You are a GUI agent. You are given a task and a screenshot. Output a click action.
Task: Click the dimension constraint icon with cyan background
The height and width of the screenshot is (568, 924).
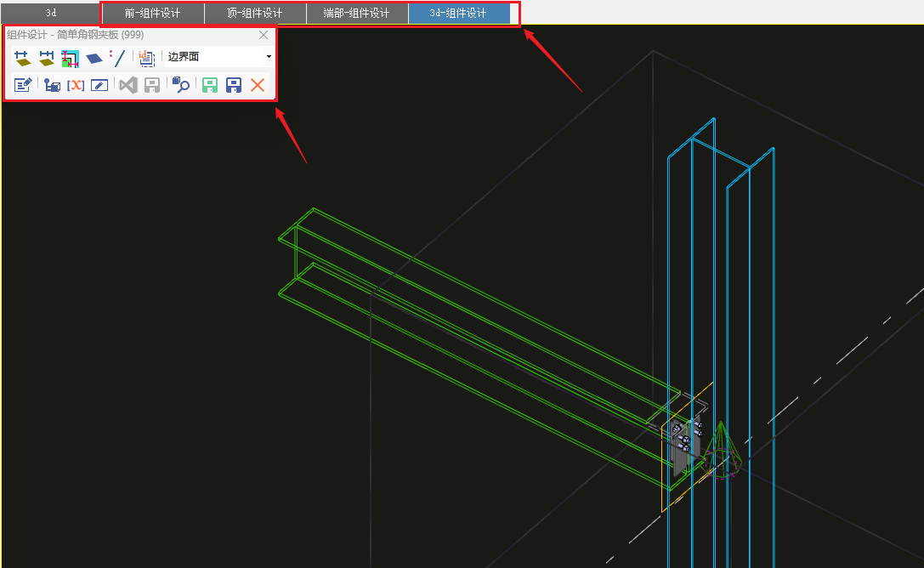[x=71, y=58]
